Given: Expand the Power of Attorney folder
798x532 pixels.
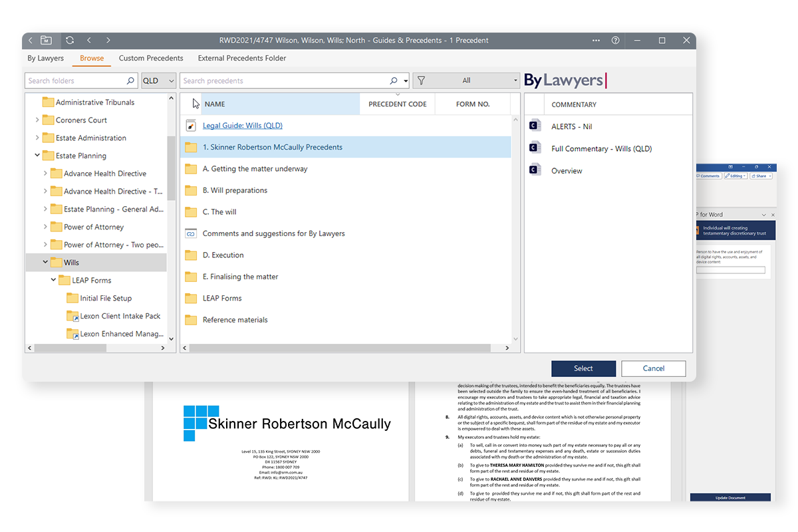Looking at the screenshot, I should pyautogui.click(x=45, y=227).
